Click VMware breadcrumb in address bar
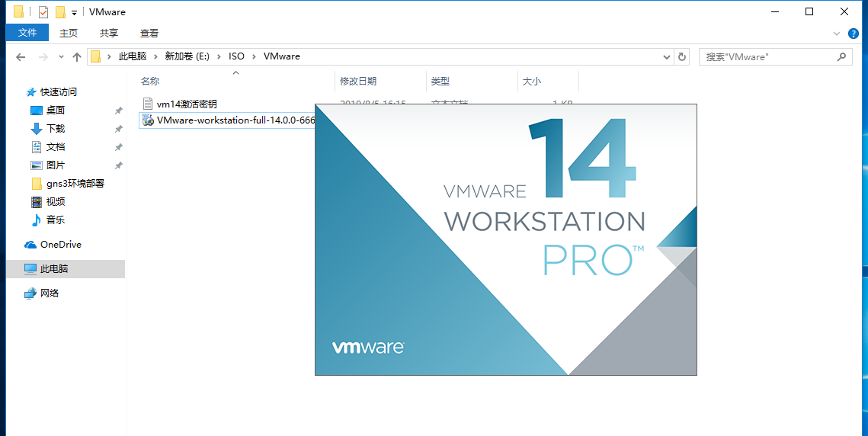868x436 pixels. tap(282, 56)
